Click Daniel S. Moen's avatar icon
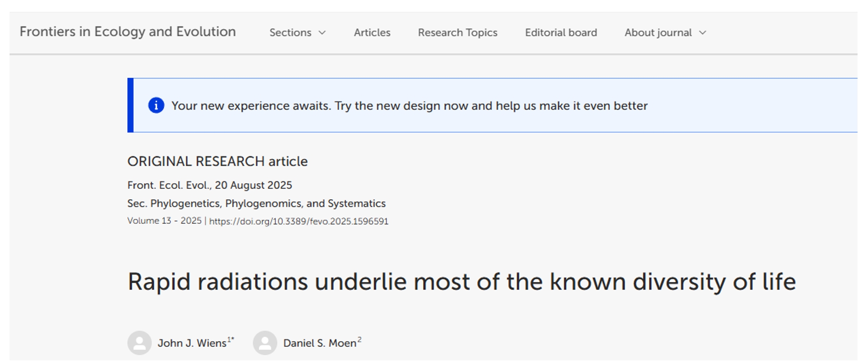Viewport: 868px width, 364px height. point(265,343)
